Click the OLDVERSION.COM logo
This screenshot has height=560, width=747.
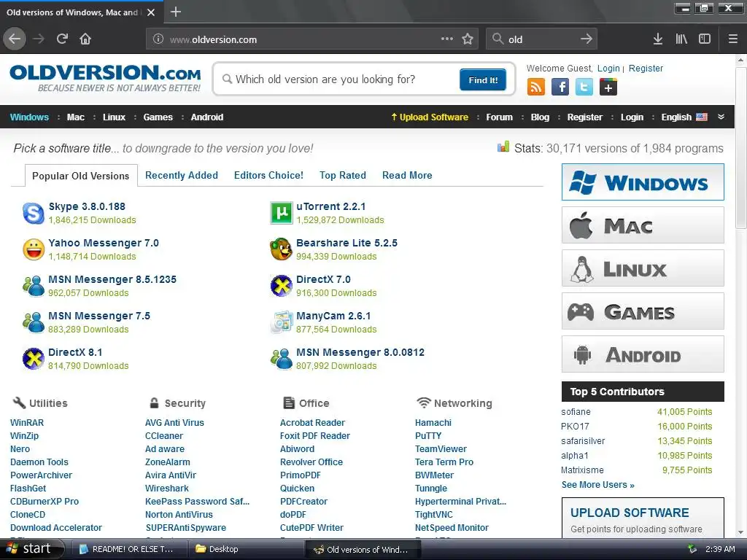[105, 78]
